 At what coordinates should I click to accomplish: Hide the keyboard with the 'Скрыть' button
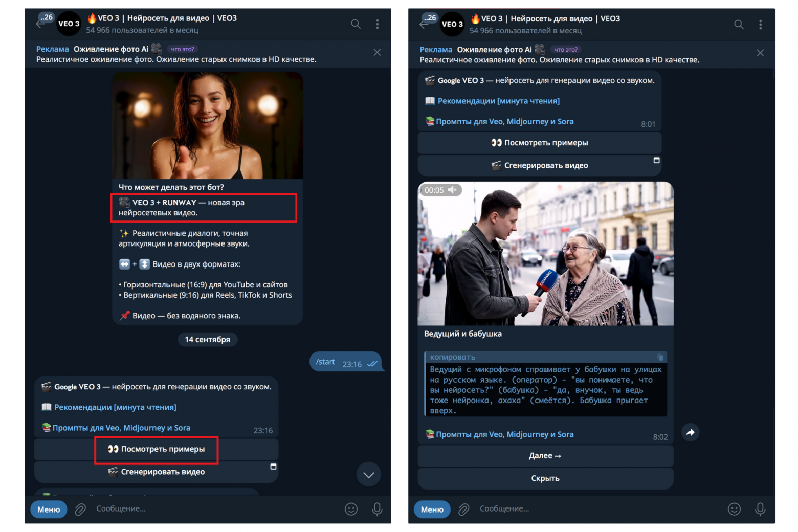pos(545,478)
